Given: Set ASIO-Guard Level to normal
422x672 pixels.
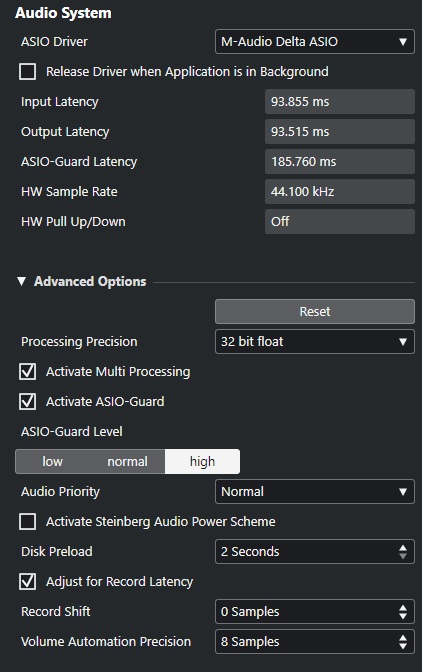Looking at the screenshot, I should [x=127, y=462].
